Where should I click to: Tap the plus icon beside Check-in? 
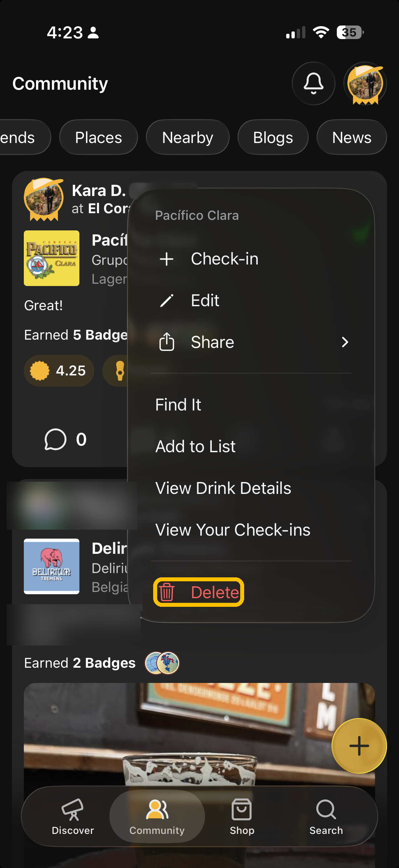[x=167, y=259]
